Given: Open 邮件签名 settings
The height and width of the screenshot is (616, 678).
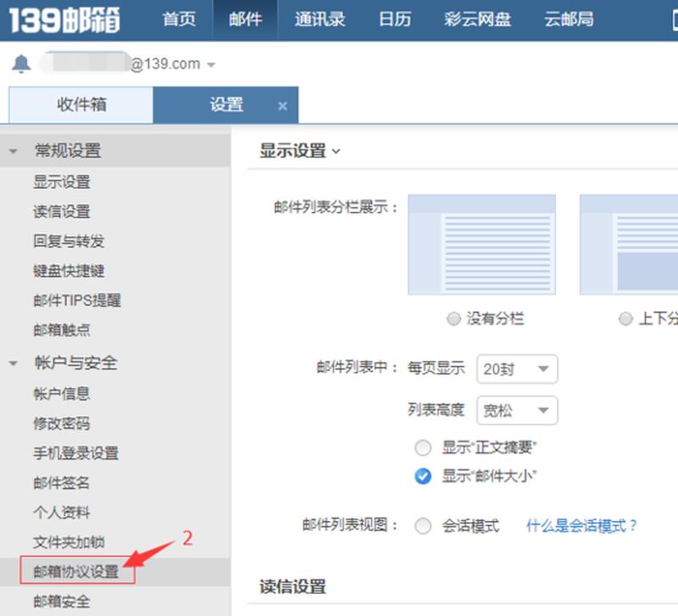Looking at the screenshot, I should click(62, 483).
